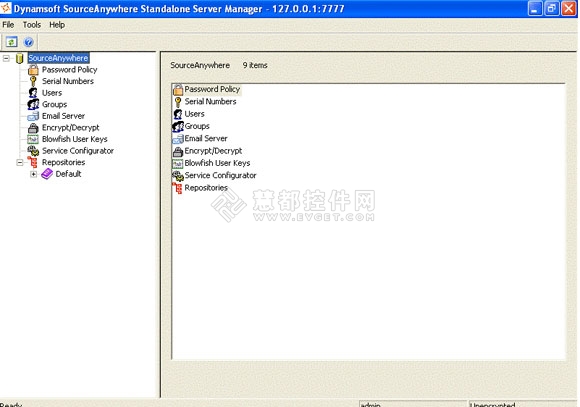Click Encrypt/Decrypt icon in the list pane
The height and width of the screenshot is (407, 580).
tap(178, 151)
